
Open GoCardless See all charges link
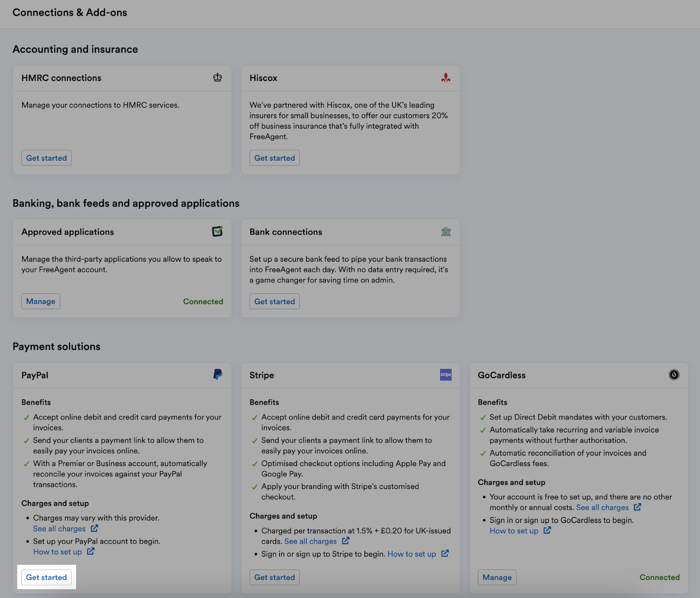click(602, 507)
